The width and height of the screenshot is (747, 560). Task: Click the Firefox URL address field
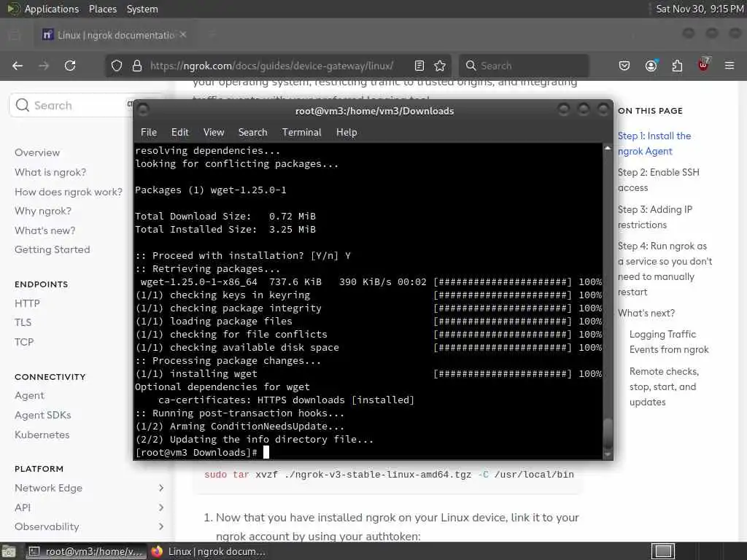pyautogui.click(x=276, y=66)
